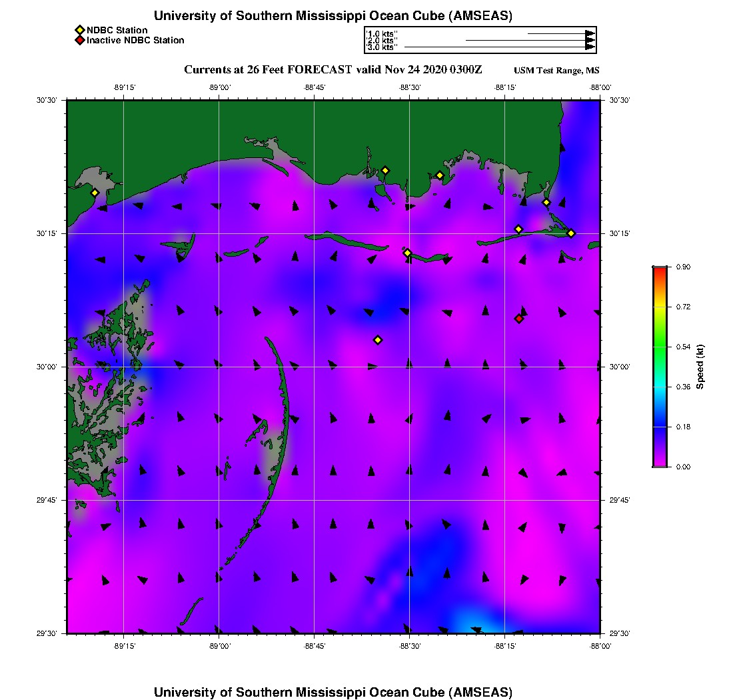Viewport: 733px width, 700px height.
Task: Select the yellow NDBC station on the far western coast
Action: [x=95, y=193]
